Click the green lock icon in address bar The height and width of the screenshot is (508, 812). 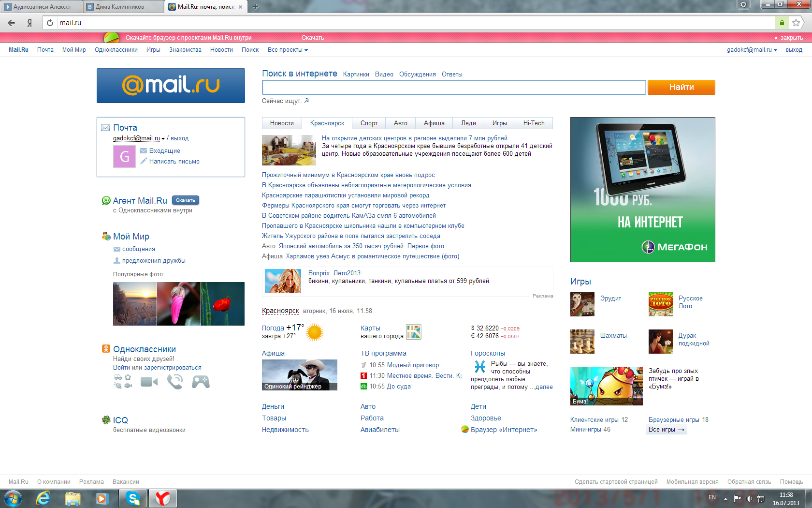[782, 23]
